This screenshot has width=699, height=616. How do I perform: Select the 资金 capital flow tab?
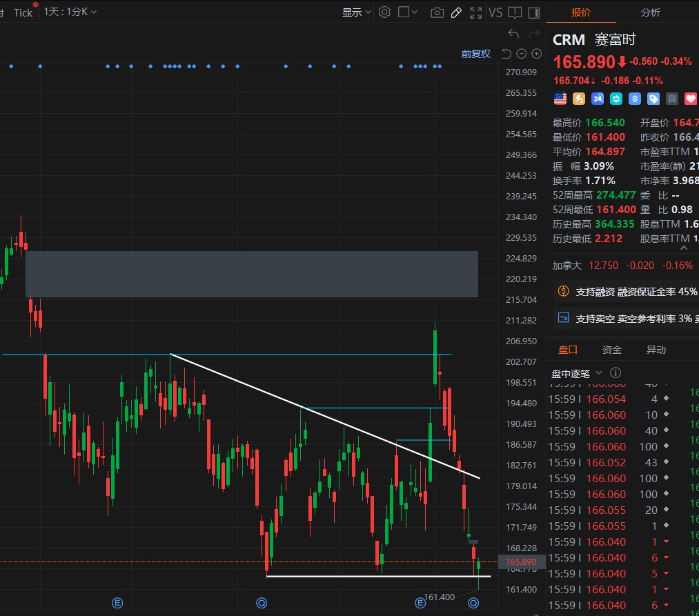click(611, 350)
